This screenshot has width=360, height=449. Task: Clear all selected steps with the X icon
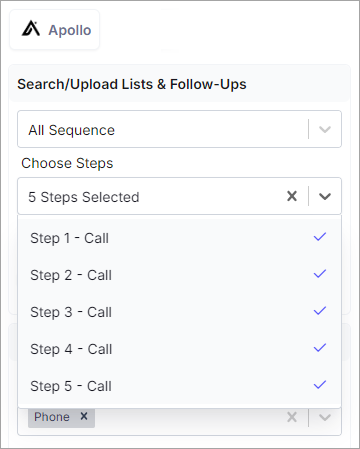coord(292,196)
